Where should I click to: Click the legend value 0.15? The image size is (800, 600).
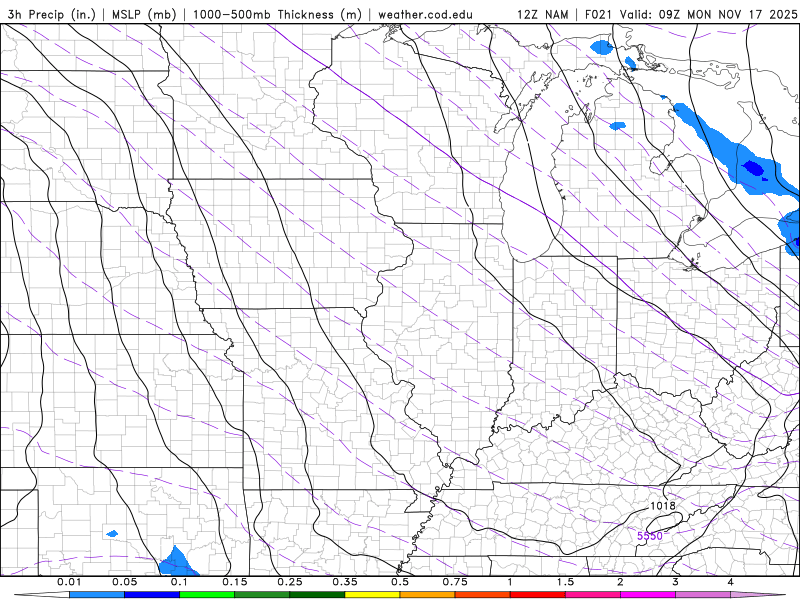click(235, 582)
